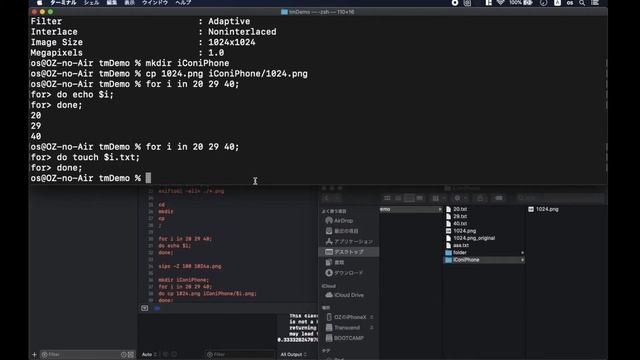This screenshot has height=360, width=640.
Task: Select OZのiPhoneX device in sidebar
Action: pos(346,317)
